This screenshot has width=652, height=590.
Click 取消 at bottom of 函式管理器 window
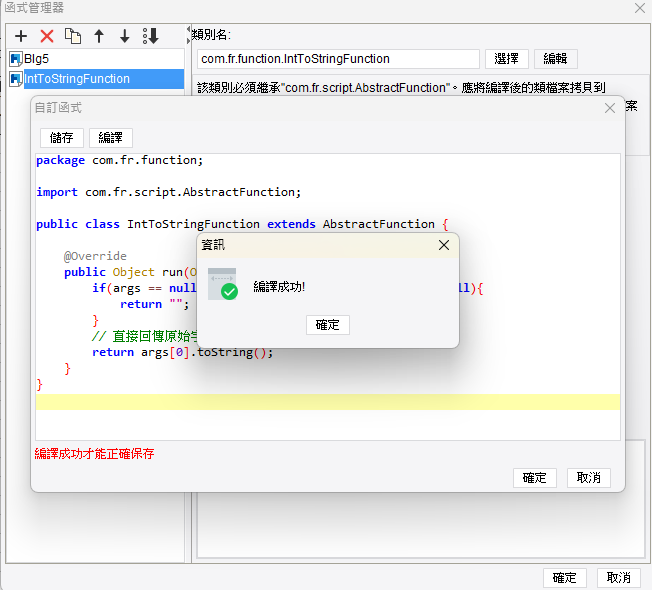tap(618, 578)
